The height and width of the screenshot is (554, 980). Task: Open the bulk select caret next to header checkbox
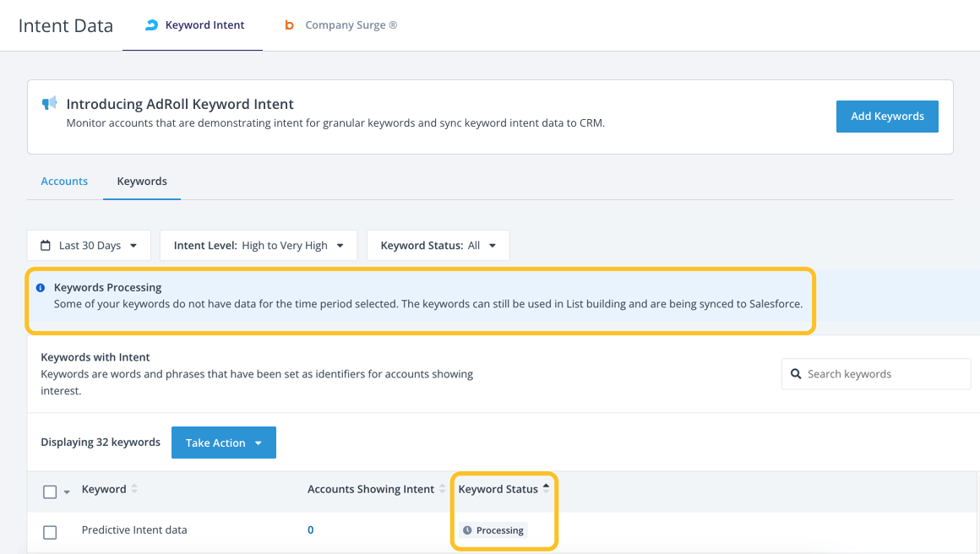67,492
